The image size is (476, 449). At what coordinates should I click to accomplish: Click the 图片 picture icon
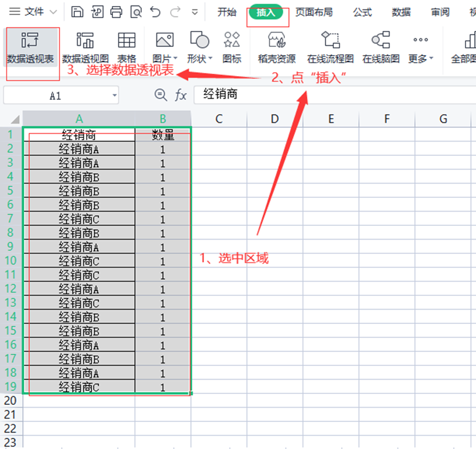[165, 40]
